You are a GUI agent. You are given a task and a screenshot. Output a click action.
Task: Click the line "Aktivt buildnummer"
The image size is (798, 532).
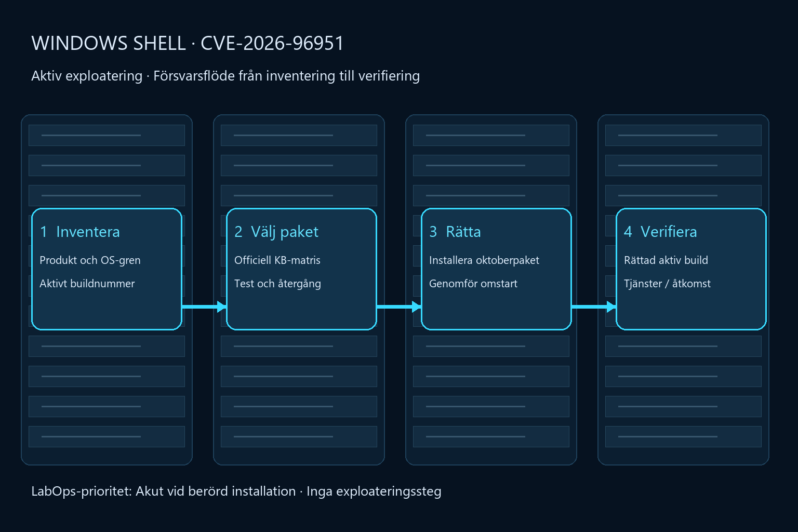[x=87, y=284]
